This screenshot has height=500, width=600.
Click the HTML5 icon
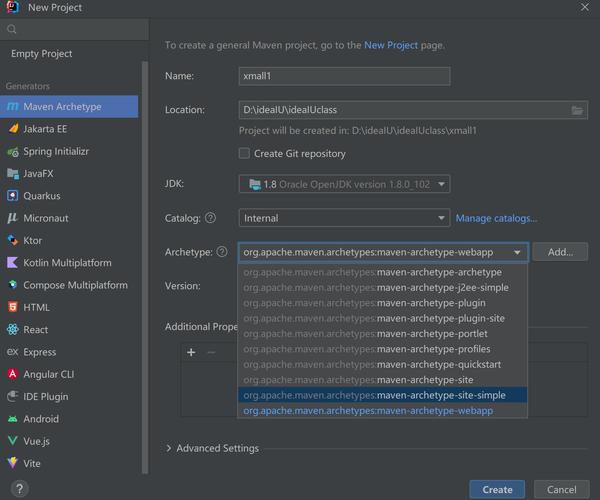[x=13, y=307]
